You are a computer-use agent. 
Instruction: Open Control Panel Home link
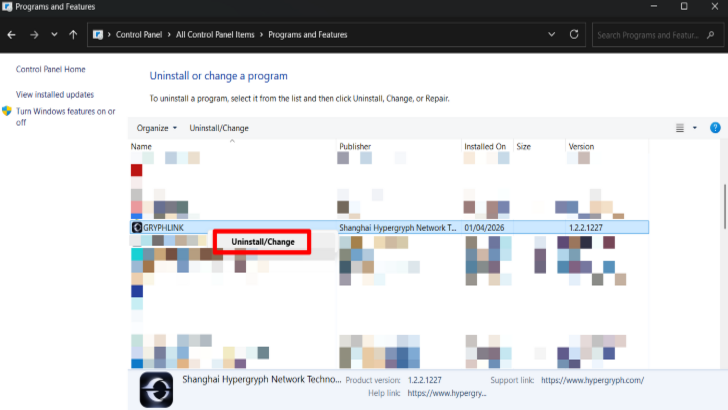coord(51,69)
